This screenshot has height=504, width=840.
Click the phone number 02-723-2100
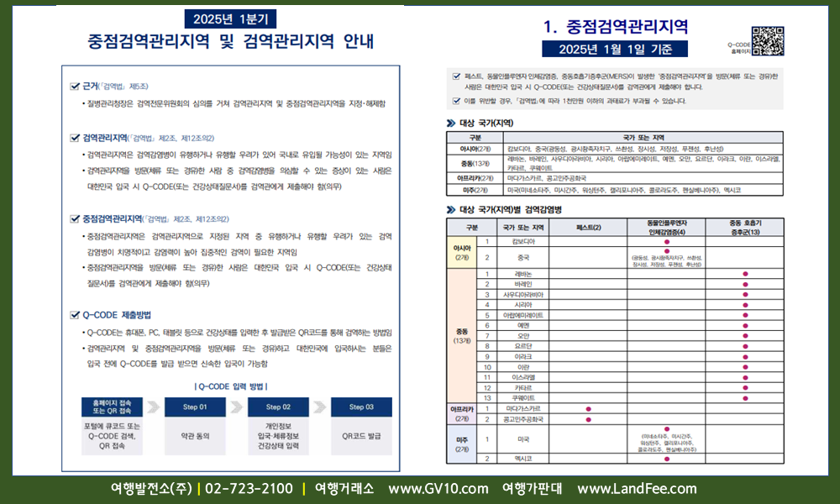pos(249,489)
